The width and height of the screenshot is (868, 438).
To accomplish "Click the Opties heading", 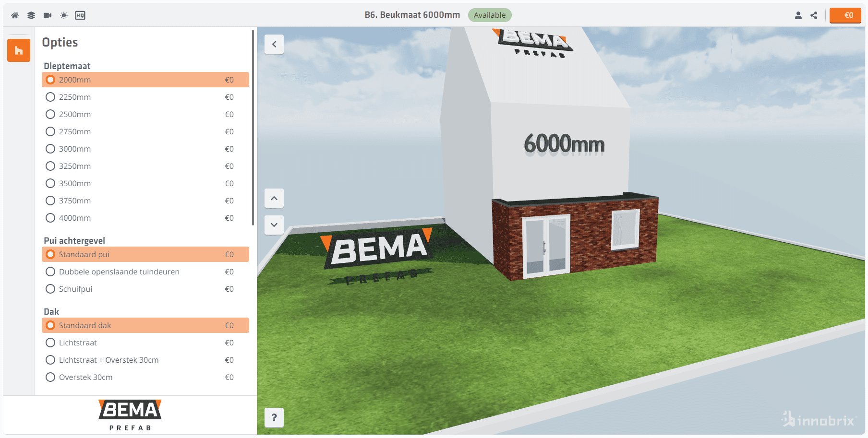I will pos(60,42).
